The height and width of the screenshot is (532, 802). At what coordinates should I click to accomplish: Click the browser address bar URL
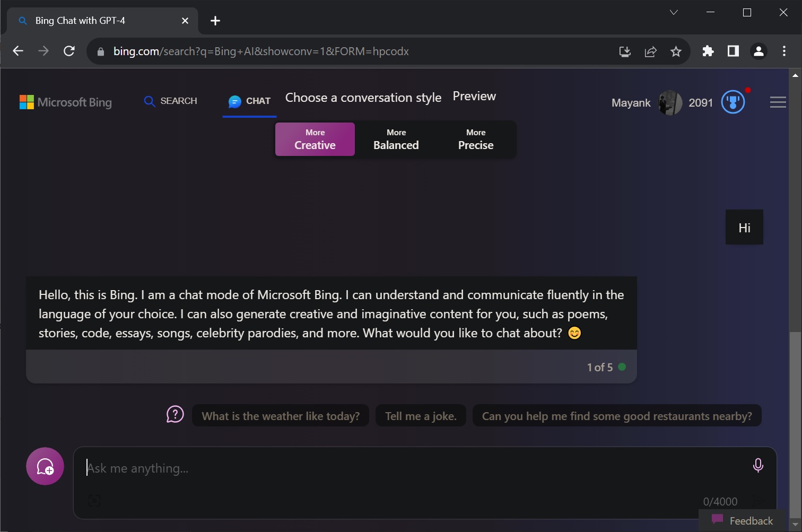tap(261, 51)
